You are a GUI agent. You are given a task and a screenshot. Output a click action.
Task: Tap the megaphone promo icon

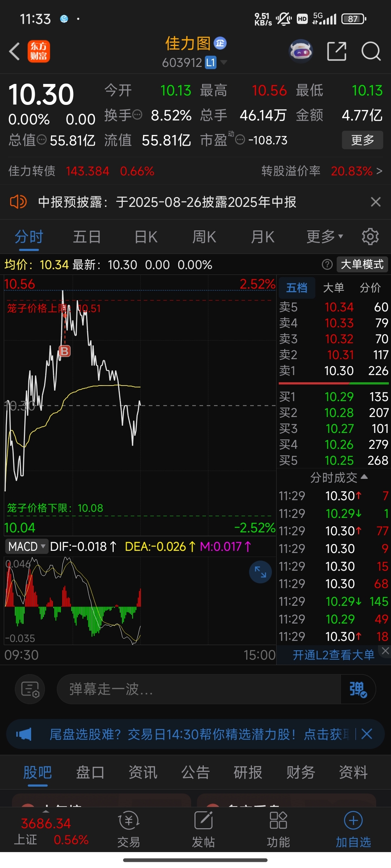[x=24, y=735]
